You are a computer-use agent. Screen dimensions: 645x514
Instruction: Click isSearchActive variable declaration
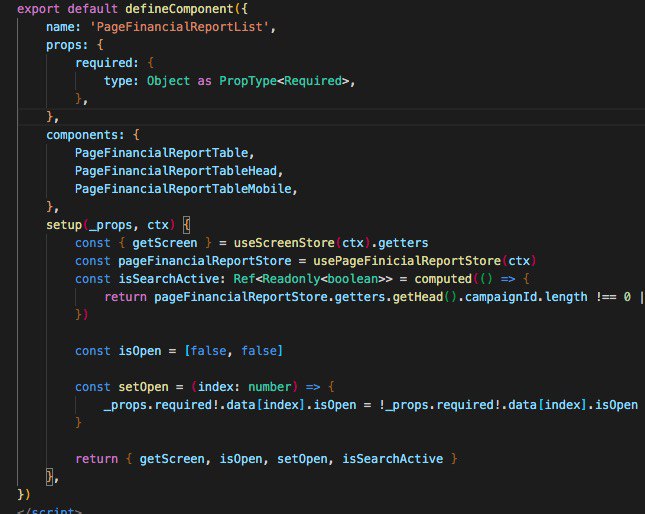pos(169,279)
